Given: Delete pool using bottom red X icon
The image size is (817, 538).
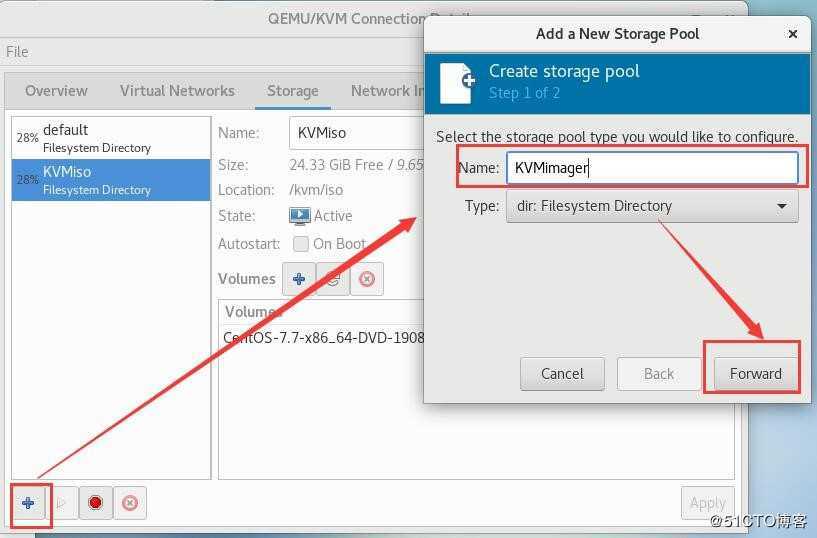Looking at the screenshot, I should pos(130,503).
